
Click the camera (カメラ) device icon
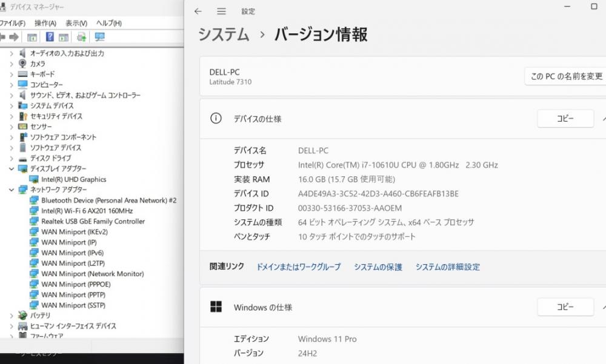tap(23, 64)
